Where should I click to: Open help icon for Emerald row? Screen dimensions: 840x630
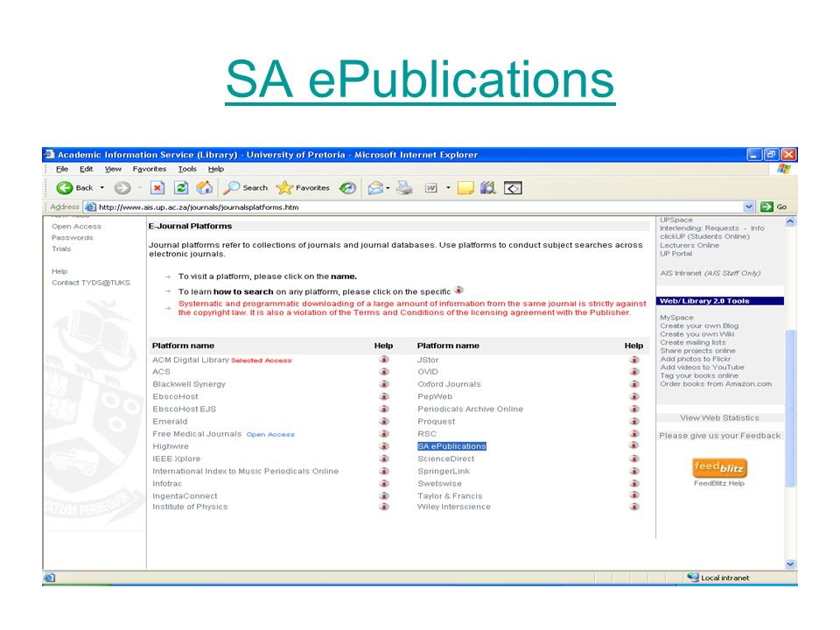tap(384, 421)
